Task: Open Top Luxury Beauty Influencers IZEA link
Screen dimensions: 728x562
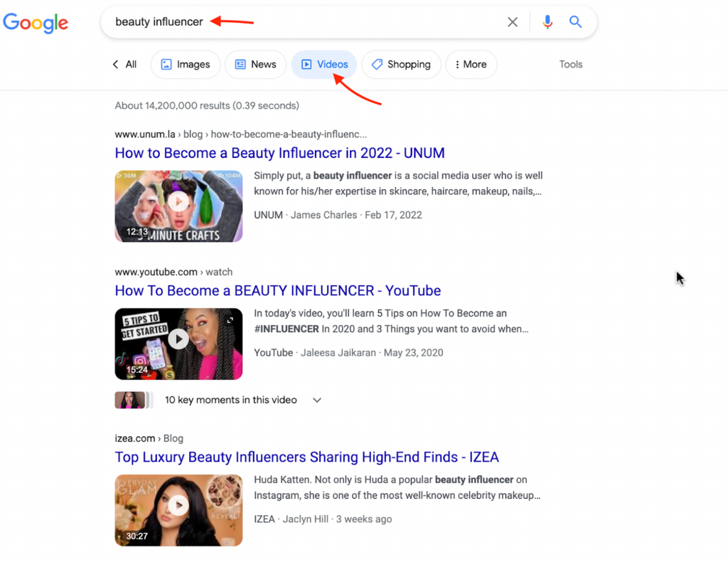Action: 306,457
